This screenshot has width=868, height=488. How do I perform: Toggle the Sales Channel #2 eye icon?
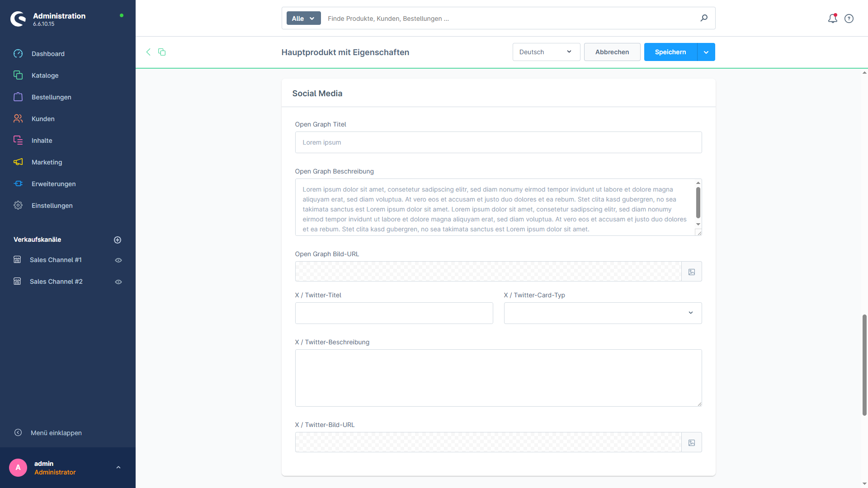(118, 282)
